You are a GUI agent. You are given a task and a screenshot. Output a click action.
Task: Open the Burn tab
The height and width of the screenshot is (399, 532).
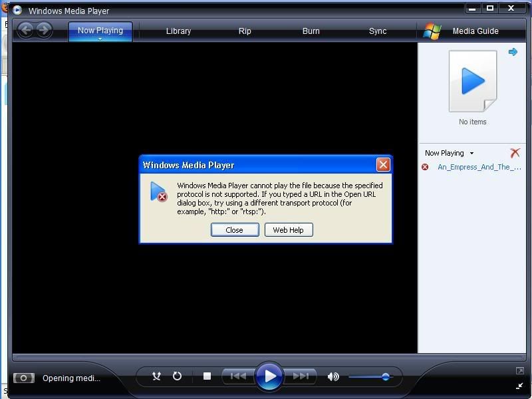point(311,31)
